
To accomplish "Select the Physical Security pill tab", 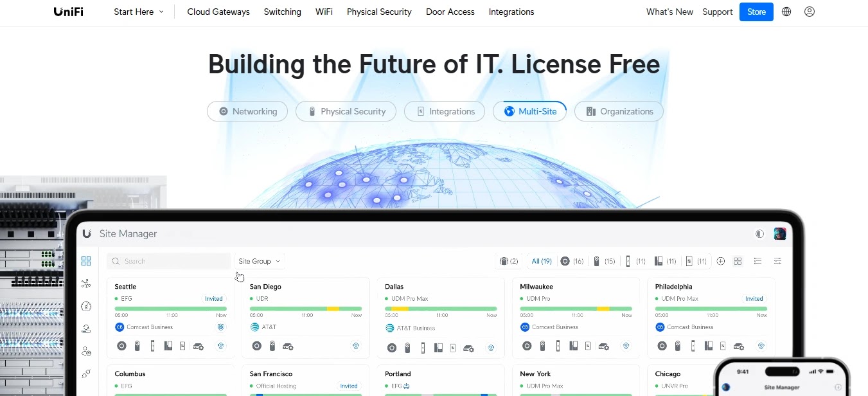I will pyautogui.click(x=346, y=111).
